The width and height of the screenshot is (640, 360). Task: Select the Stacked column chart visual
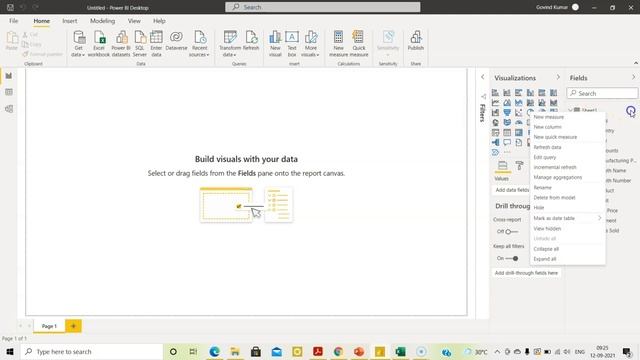point(507,93)
